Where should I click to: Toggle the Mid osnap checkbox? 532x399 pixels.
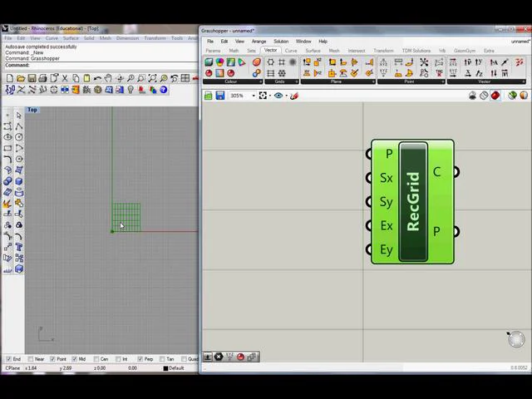click(74, 359)
